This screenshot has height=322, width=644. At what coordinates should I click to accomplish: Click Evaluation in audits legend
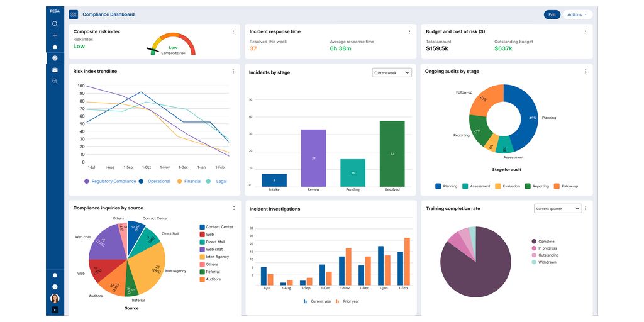click(x=508, y=186)
